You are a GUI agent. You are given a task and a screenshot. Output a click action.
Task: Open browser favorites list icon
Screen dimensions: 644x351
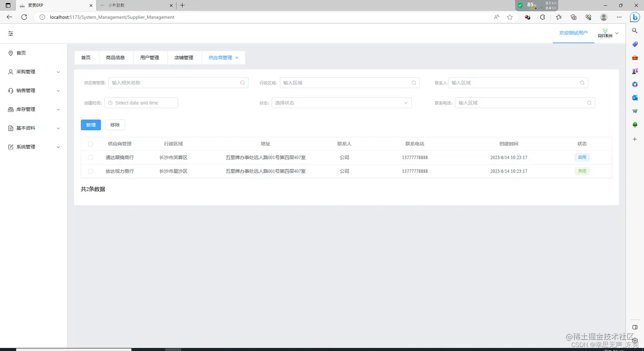pos(559,17)
